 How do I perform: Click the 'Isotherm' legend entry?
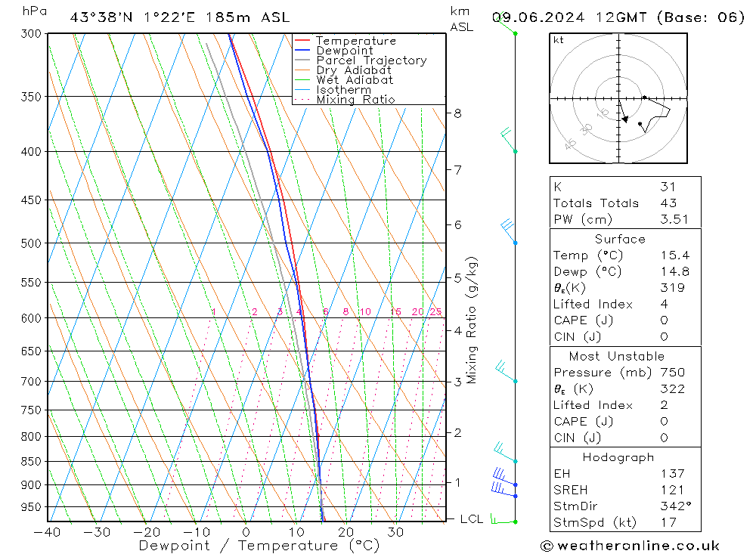click(x=333, y=90)
